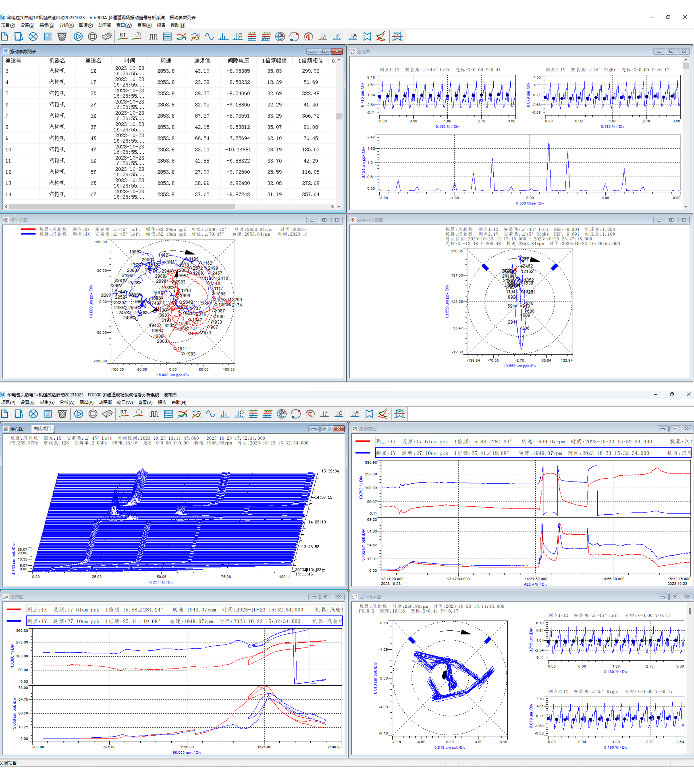The width and height of the screenshot is (694, 784).
Task: Click parameter table scroll-right arrow
Action: pos(332,206)
